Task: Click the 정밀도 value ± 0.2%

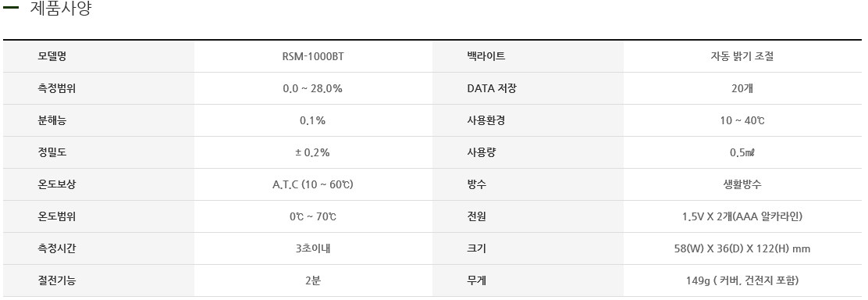Action: 313,152
